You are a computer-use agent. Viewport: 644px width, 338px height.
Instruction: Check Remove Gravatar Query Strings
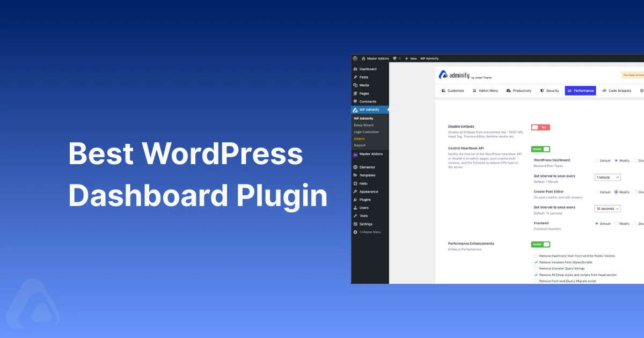[x=536, y=268]
